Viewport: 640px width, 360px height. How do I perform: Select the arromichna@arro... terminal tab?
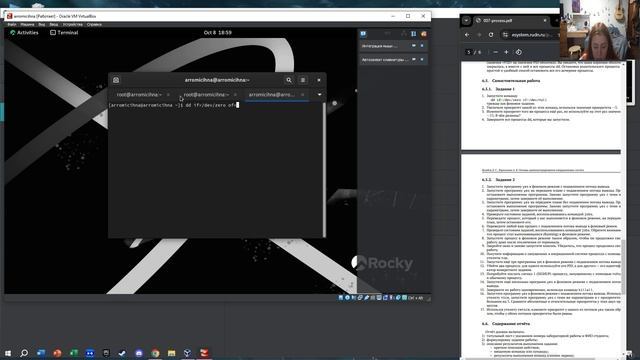[271, 95]
